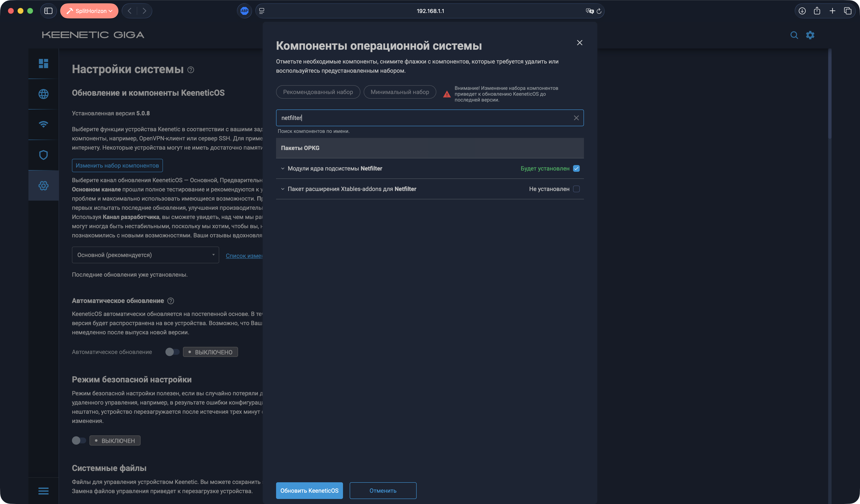Click the Изменить набор компонентов button
This screenshot has height=504, width=860.
pos(117,165)
